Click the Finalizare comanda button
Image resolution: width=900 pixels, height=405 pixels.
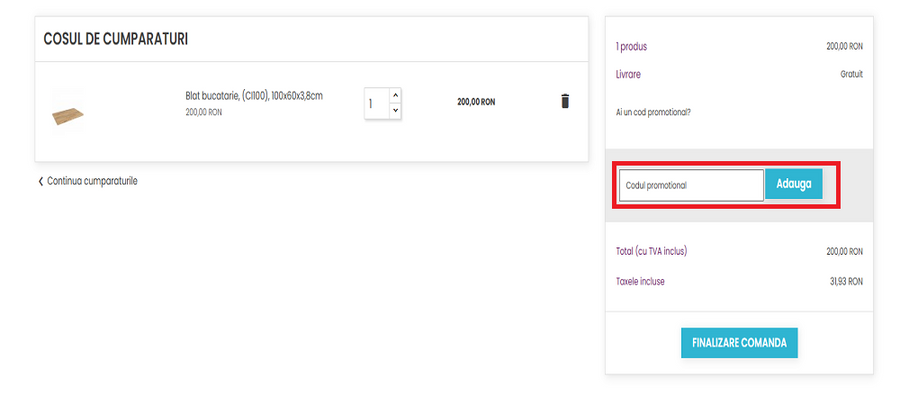(739, 342)
